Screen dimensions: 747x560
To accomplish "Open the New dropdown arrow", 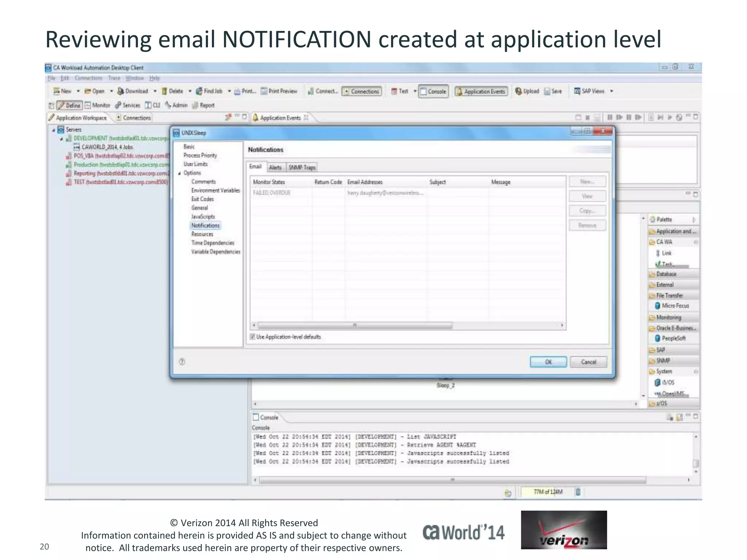I will (x=78, y=91).
